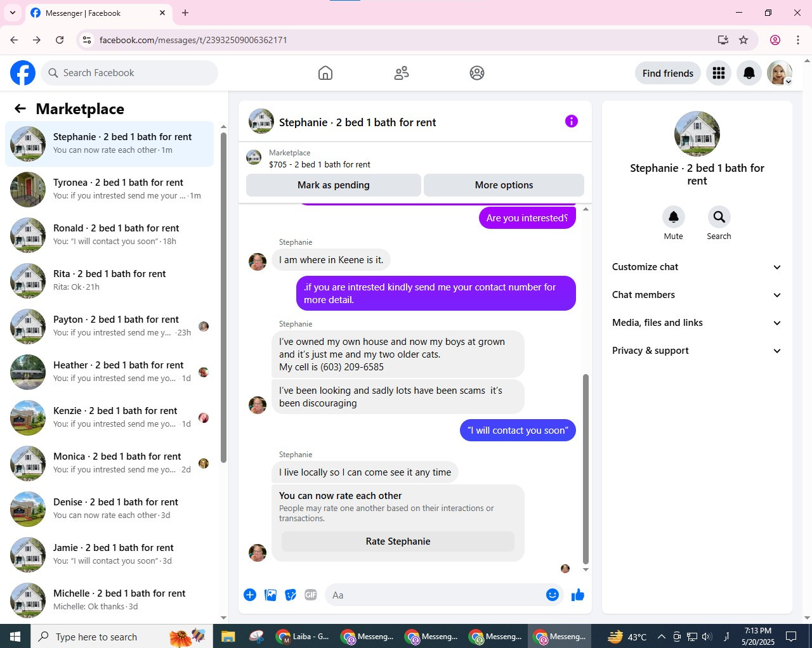Open Windows notification center icon

791,637
